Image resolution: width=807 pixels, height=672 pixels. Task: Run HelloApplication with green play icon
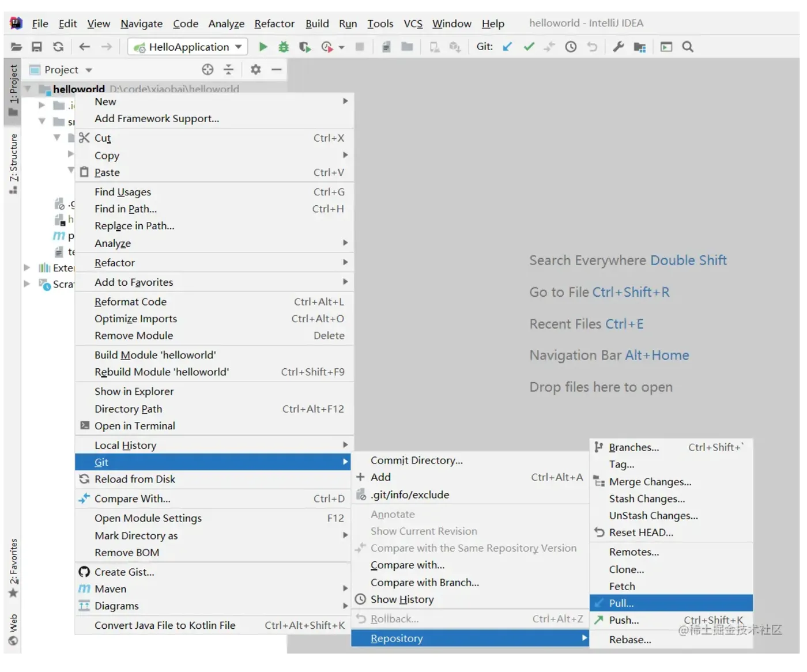coord(263,47)
